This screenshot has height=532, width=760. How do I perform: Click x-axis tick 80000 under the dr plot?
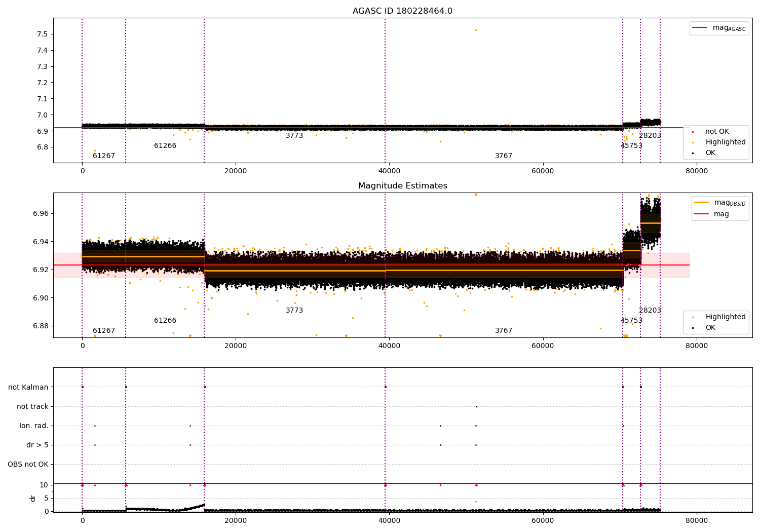pyautogui.click(x=696, y=521)
